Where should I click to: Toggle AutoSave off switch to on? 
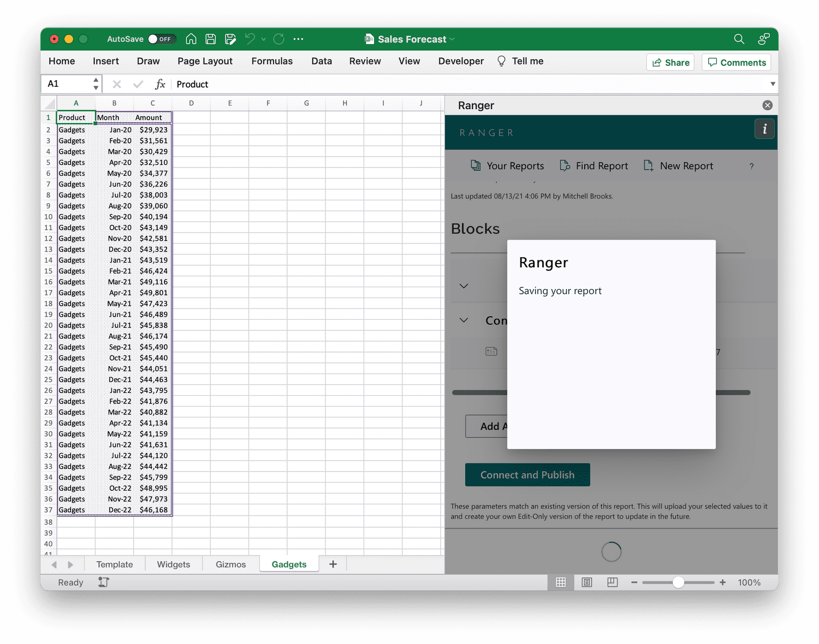click(x=162, y=39)
